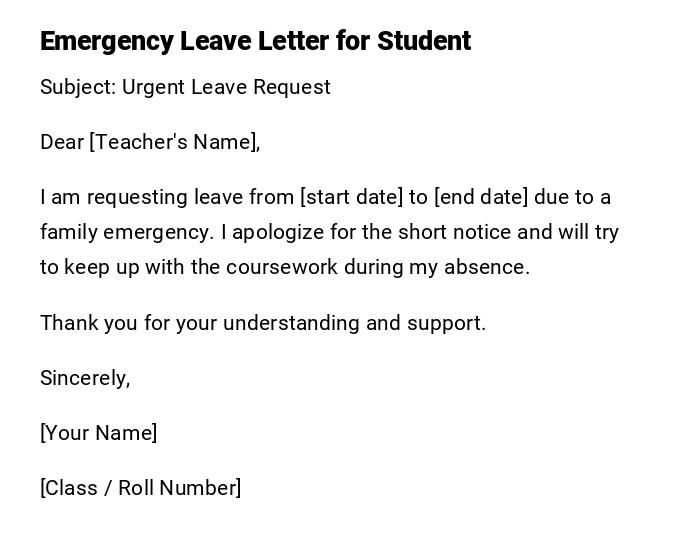
Task: Click the word Student in the title
Action: point(423,41)
